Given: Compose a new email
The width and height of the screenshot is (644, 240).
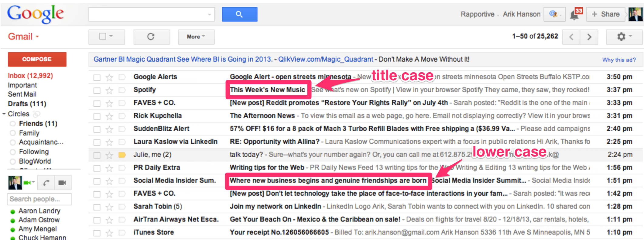Looking at the screenshot, I should tap(37, 59).
